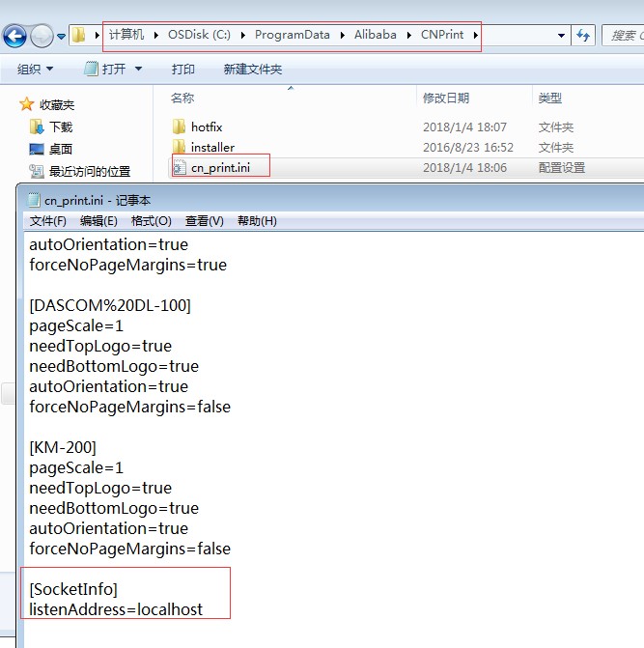
Task: Expand the arrow before 计算机 in address bar
Action: 97,35
